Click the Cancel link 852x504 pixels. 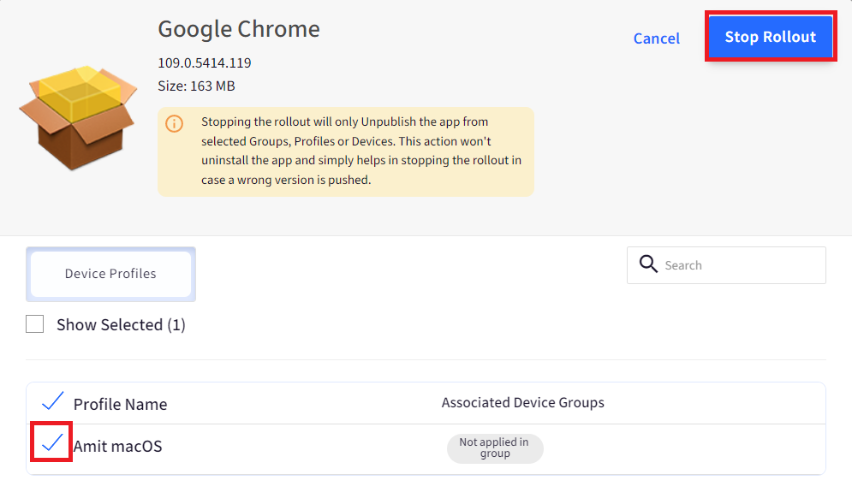click(657, 39)
